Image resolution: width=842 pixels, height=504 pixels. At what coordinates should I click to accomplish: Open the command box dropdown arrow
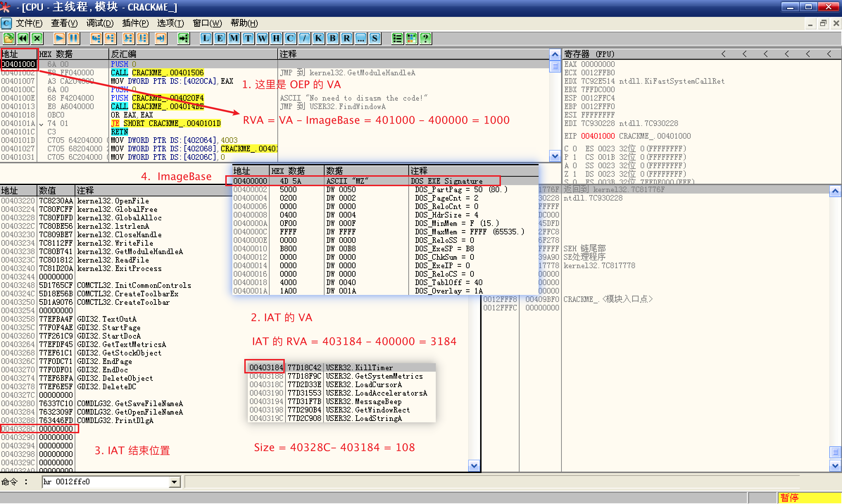click(x=175, y=482)
